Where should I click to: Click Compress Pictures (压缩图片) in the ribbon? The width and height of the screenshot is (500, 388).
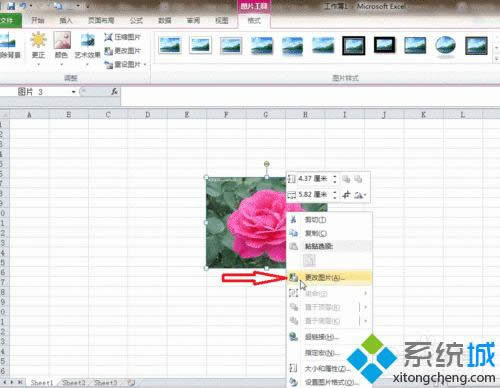pos(122,37)
